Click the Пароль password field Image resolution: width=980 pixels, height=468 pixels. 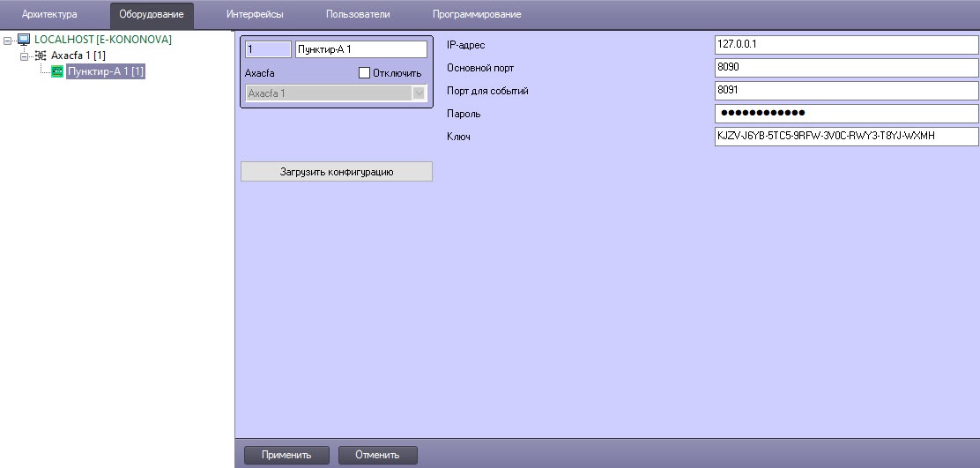click(846, 113)
